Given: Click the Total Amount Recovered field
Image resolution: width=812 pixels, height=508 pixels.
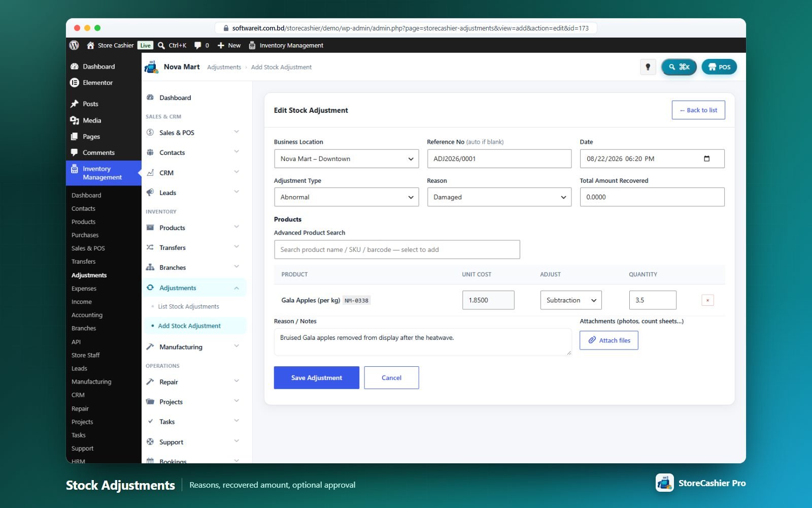Looking at the screenshot, I should [652, 197].
